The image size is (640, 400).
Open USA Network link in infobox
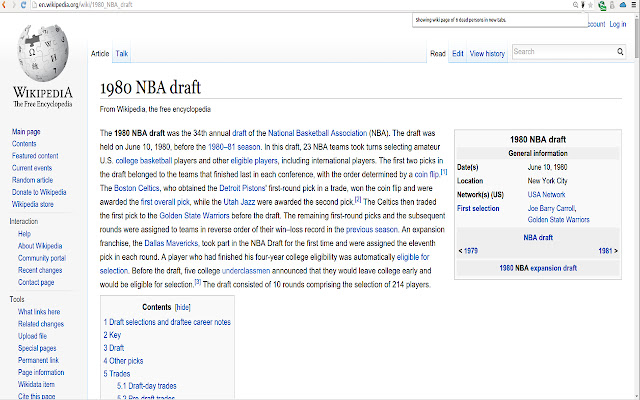coord(546,195)
